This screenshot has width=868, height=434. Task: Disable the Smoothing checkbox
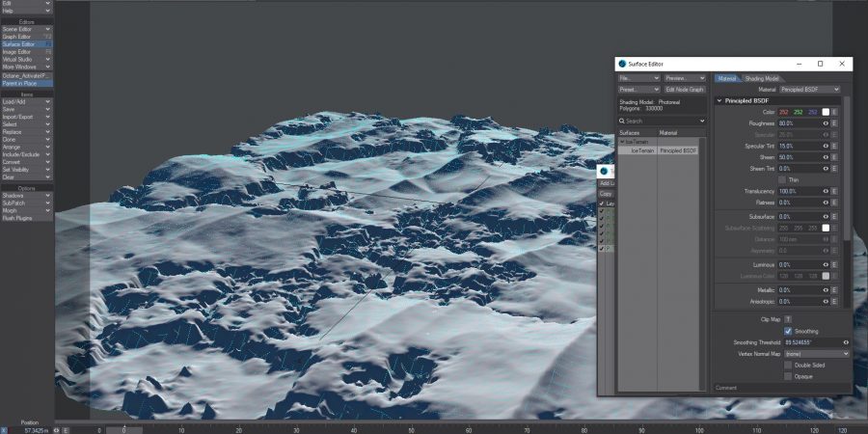pyautogui.click(x=788, y=331)
